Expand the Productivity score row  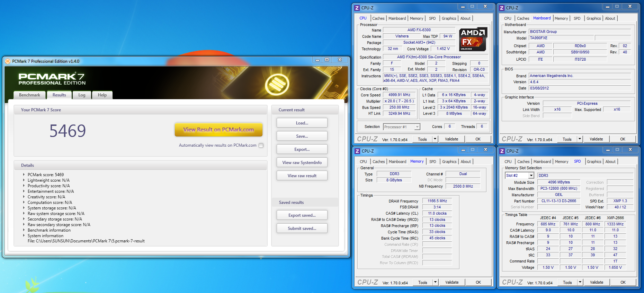24,186
